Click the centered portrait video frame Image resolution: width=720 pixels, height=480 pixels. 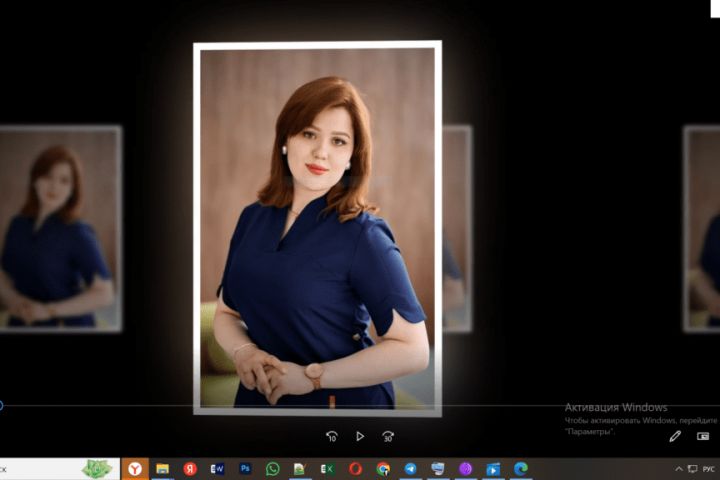pyautogui.click(x=317, y=228)
